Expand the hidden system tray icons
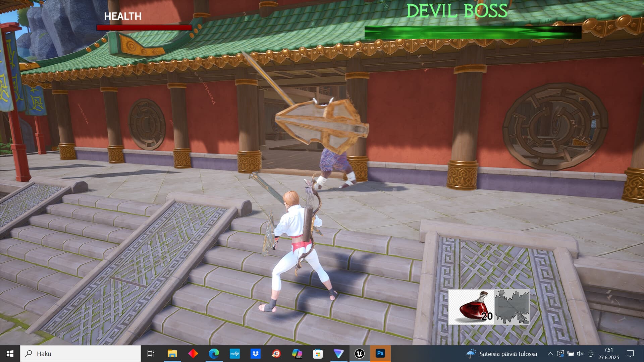 (x=550, y=354)
